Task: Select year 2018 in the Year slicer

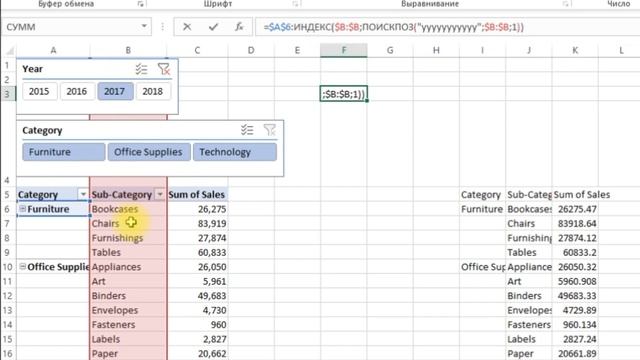Action: point(153,91)
